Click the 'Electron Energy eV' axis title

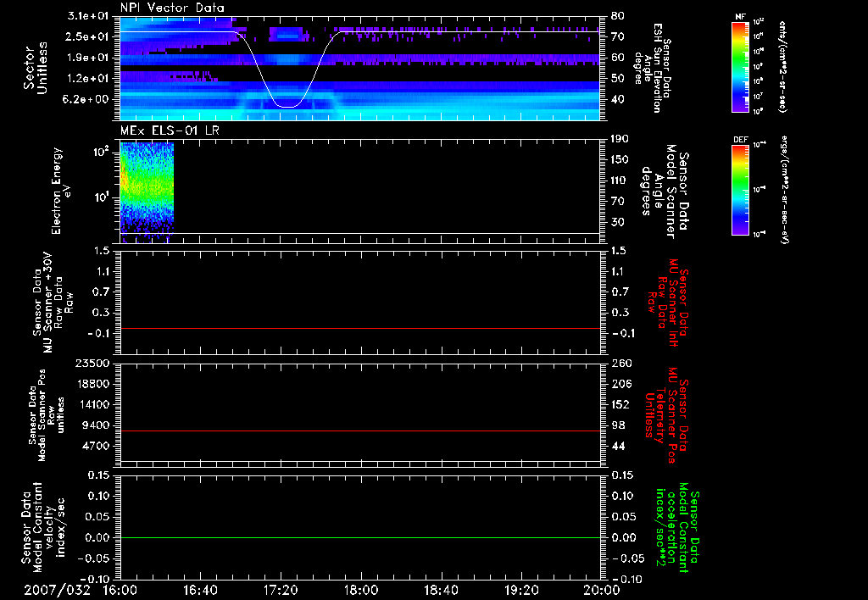61,191
